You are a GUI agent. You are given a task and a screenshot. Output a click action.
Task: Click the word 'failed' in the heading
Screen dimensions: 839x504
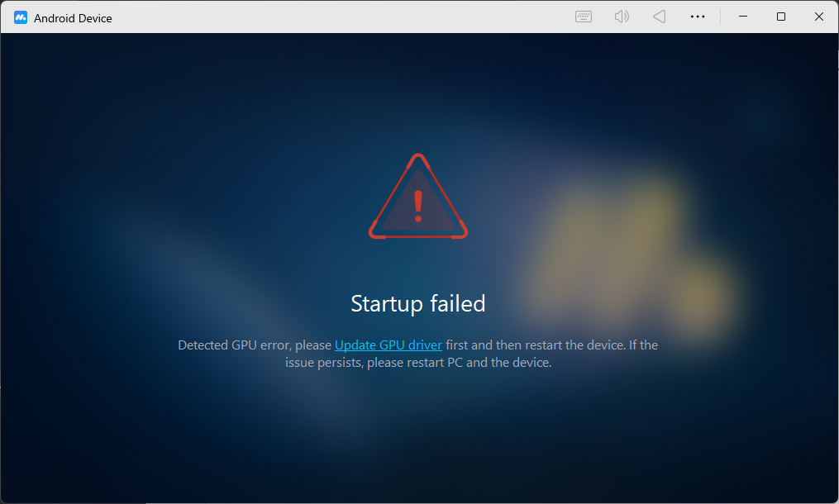tap(458, 304)
